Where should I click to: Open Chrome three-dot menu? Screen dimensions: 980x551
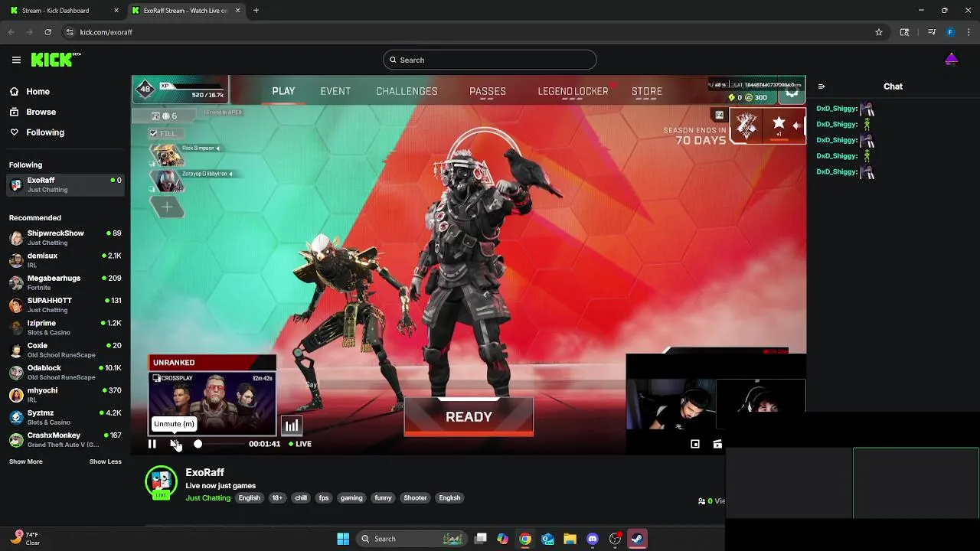click(x=969, y=32)
